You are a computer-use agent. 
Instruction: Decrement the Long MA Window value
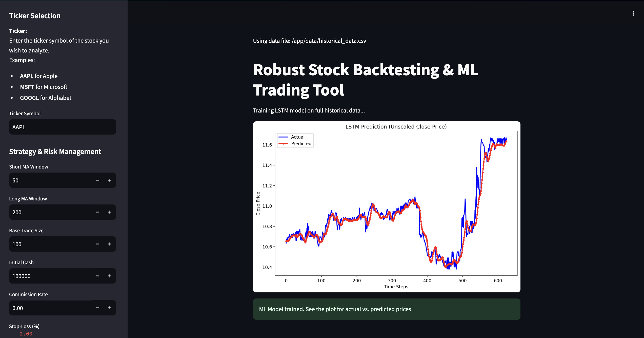coord(98,212)
